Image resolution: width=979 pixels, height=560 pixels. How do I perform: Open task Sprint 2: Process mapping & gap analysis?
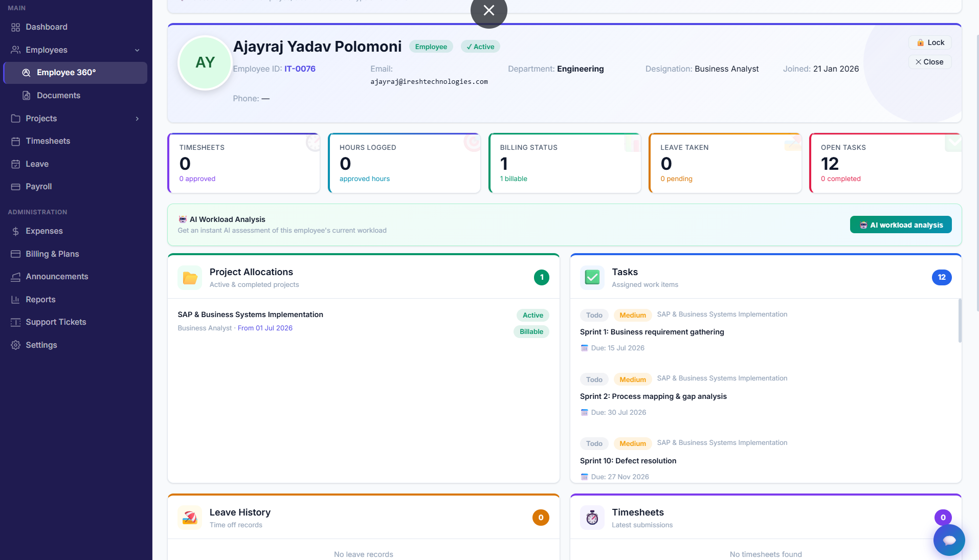click(x=653, y=396)
